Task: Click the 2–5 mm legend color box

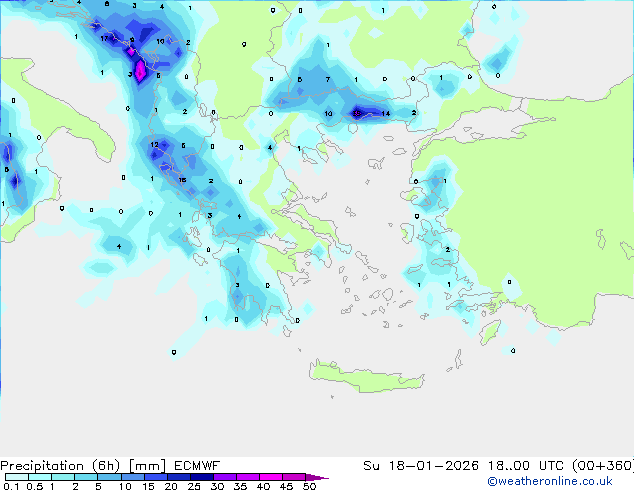Action: [86, 477]
